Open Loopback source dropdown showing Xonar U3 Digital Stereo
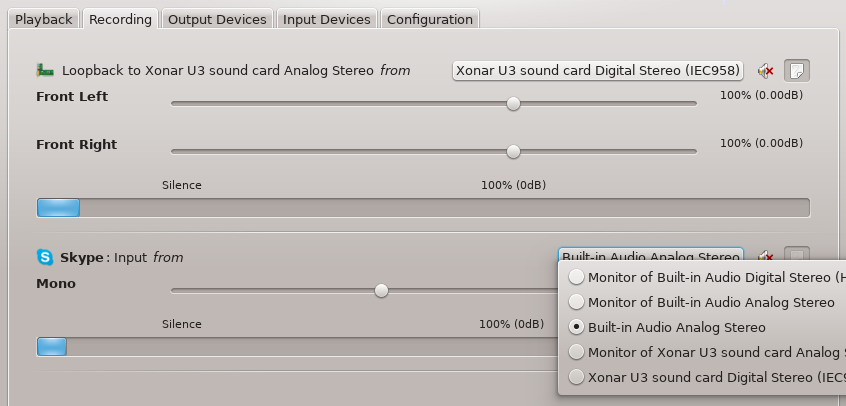This screenshot has width=846, height=406. 598,71
